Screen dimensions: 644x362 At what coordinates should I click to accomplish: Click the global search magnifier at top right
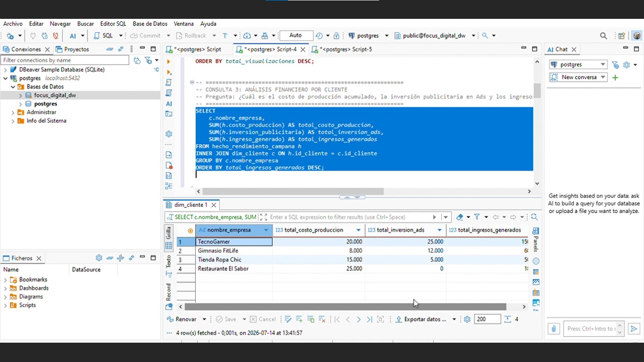(603, 36)
